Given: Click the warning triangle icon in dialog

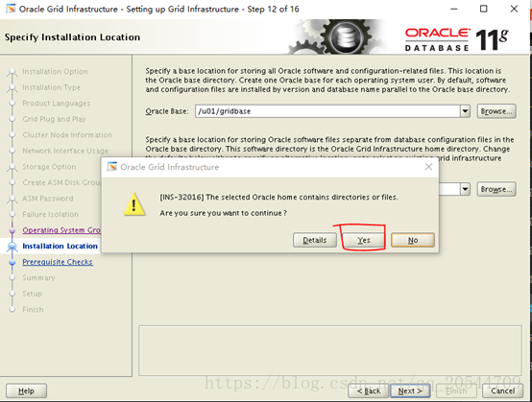Looking at the screenshot, I should click(x=134, y=204).
